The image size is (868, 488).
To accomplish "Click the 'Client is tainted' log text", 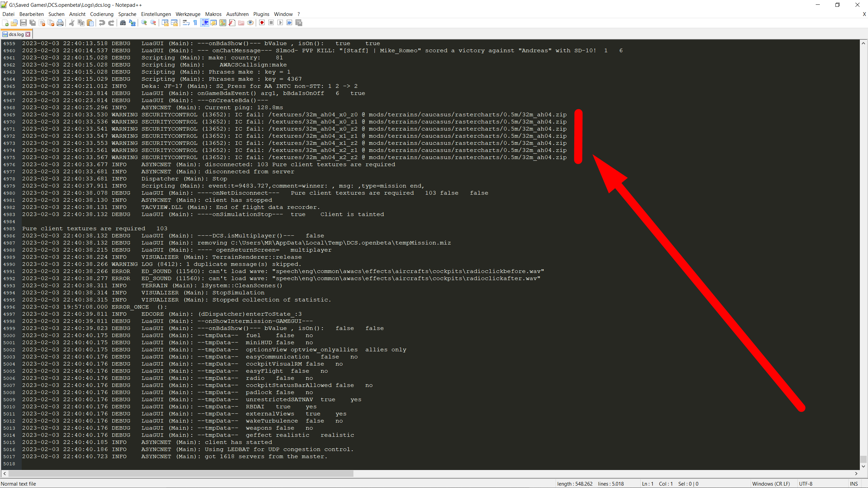I will [352, 214].
